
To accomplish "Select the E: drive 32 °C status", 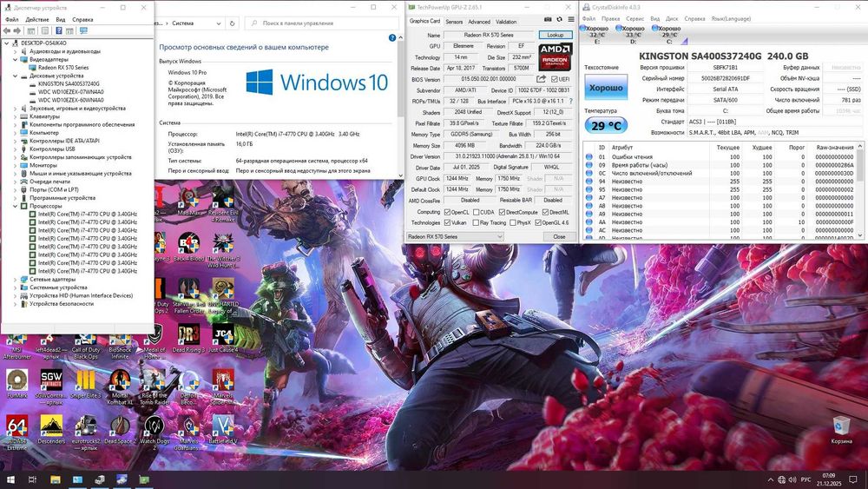I will [596, 35].
